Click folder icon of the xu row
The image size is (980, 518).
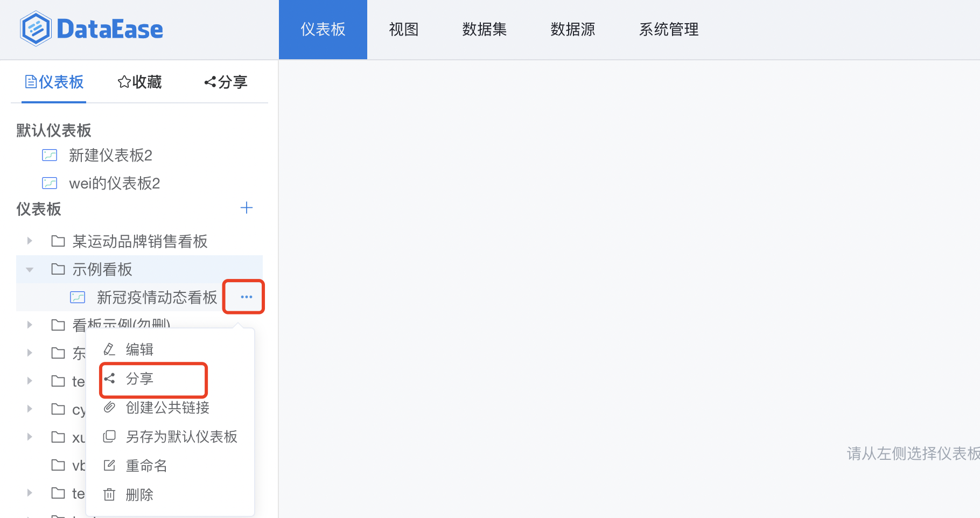pos(58,437)
